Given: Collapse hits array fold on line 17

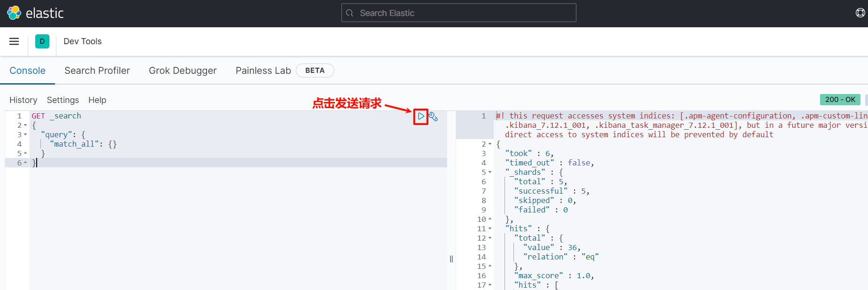Looking at the screenshot, I should click(x=490, y=285).
